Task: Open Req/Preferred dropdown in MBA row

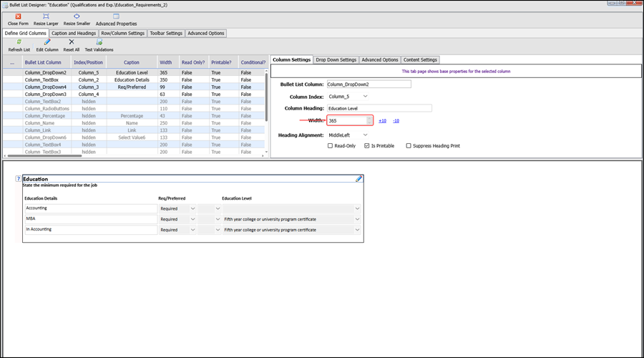Action: [192, 219]
